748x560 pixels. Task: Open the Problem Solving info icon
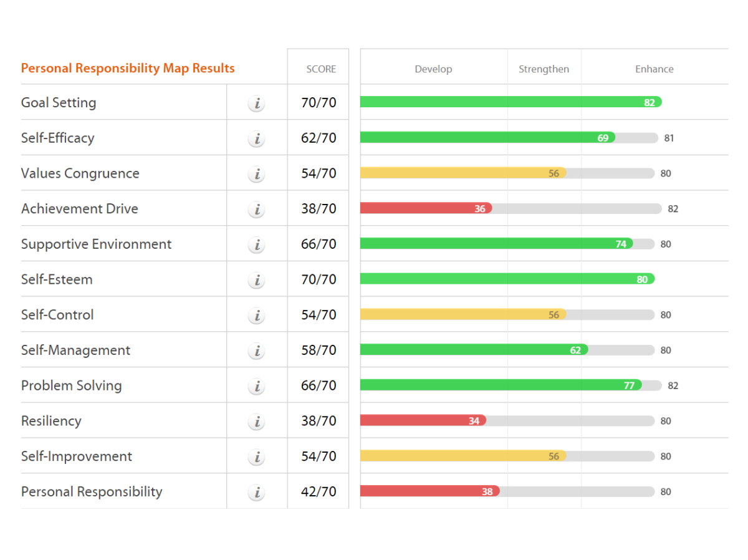(x=256, y=386)
